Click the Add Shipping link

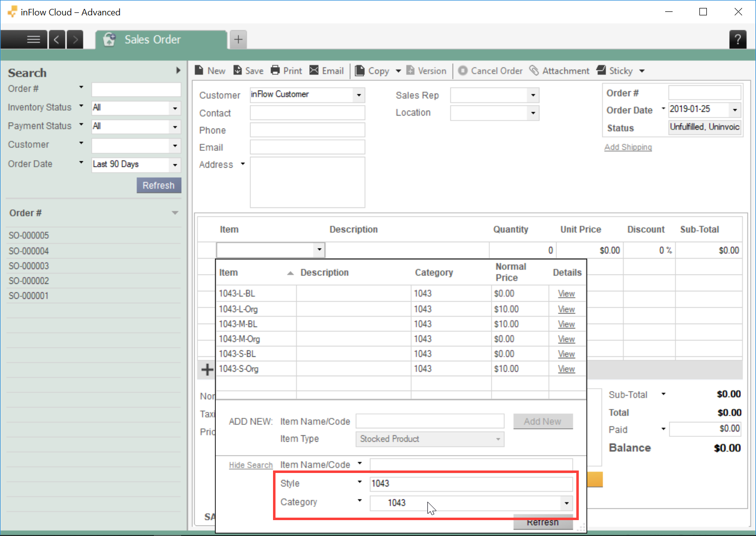(628, 147)
